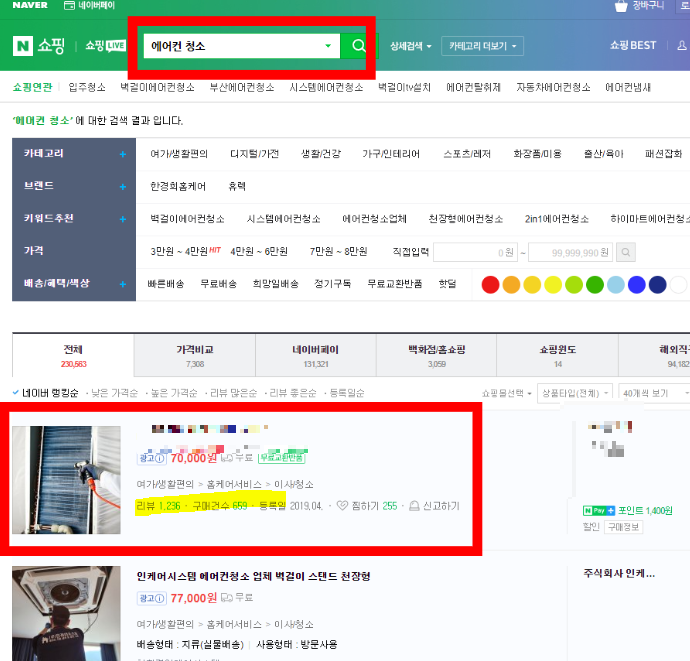Image resolution: width=690 pixels, height=661 pixels.
Task: Open 상세검색 dropdown
Action: (x=411, y=46)
